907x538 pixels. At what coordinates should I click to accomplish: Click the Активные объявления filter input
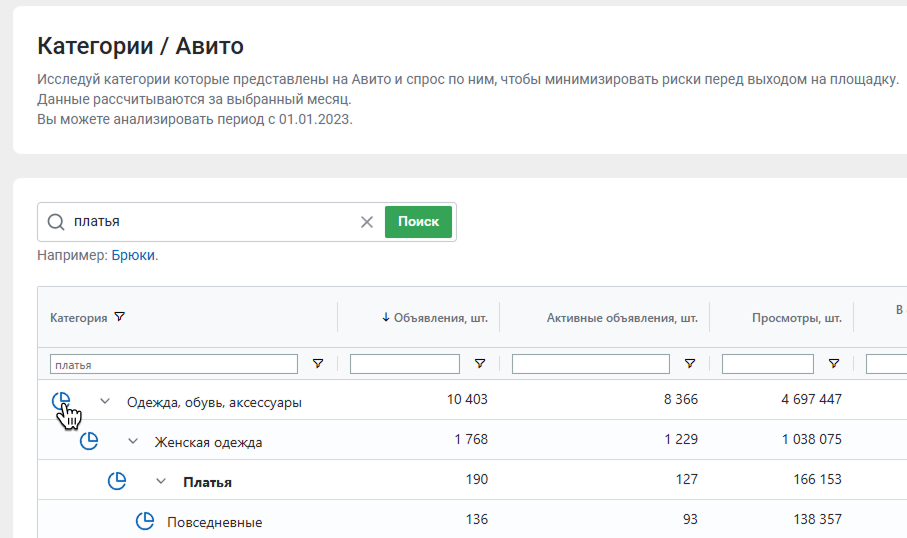pos(591,364)
